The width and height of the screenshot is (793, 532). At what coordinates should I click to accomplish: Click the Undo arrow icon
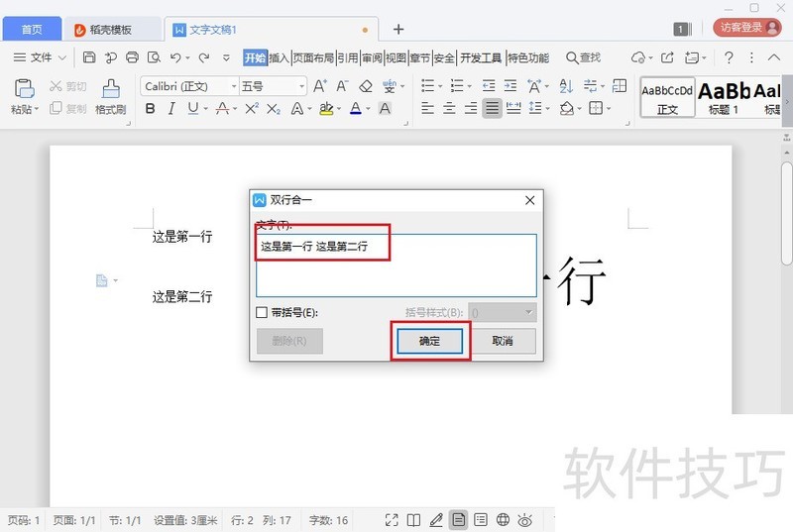175,57
